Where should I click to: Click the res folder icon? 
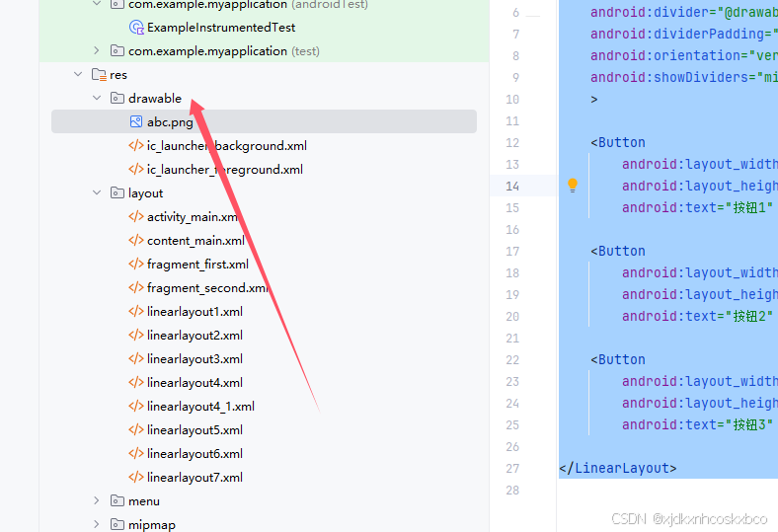(99, 75)
